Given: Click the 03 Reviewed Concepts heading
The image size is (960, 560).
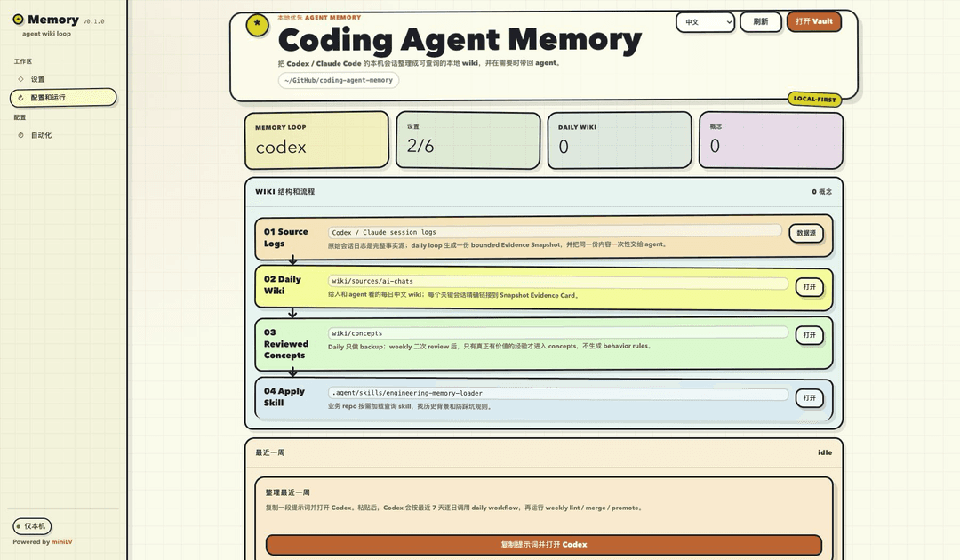Looking at the screenshot, I should click(x=286, y=344).
